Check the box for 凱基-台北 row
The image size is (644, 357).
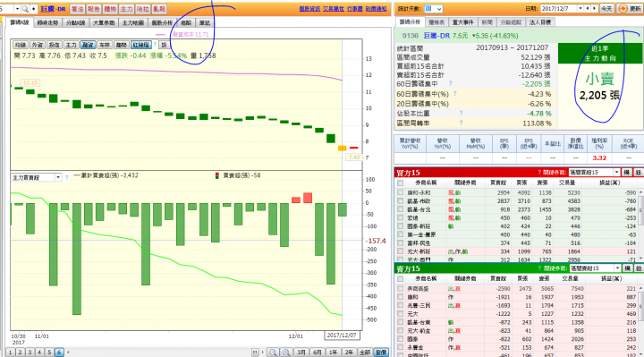tap(401, 209)
